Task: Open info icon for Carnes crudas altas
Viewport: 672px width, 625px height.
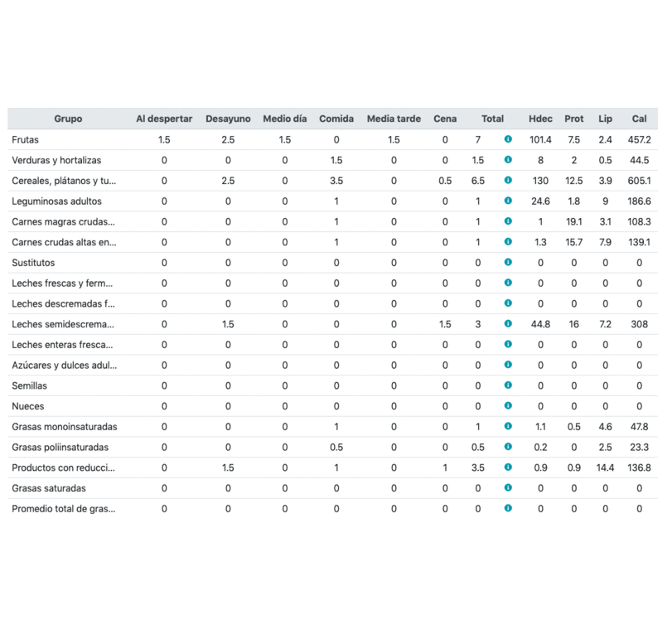Action: (508, 242)
